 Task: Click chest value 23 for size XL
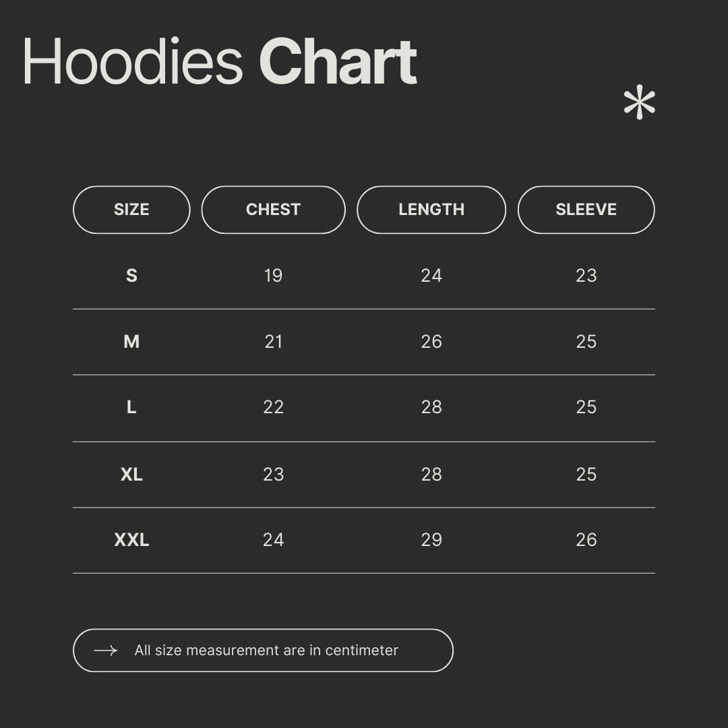[x=273, y=475]
